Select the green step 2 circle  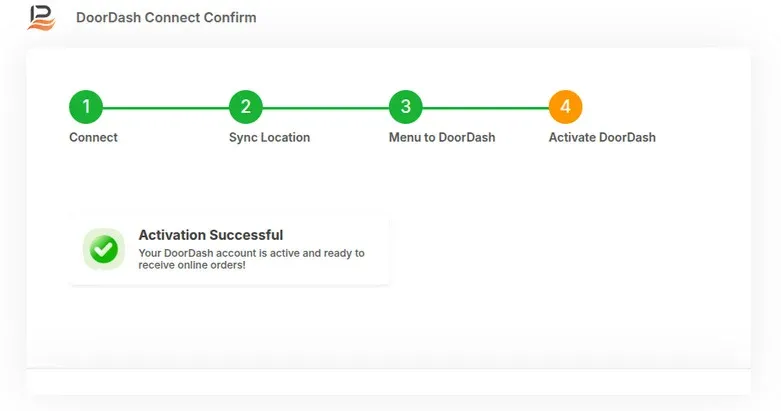click(246, 107)
